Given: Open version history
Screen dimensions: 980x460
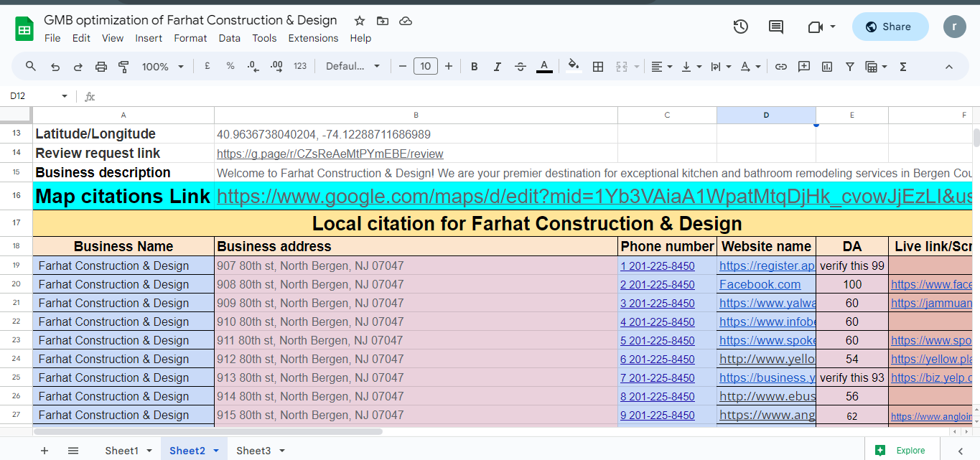Looking at the screenshot, I should [739, 27].
